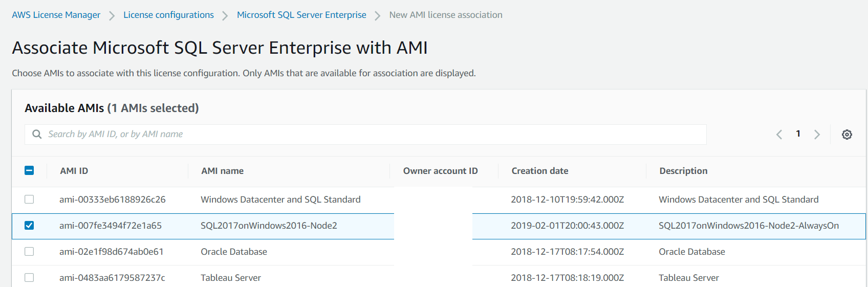868x287 pixels.
Task: Sort by AMI name column header
Action: 222,171
